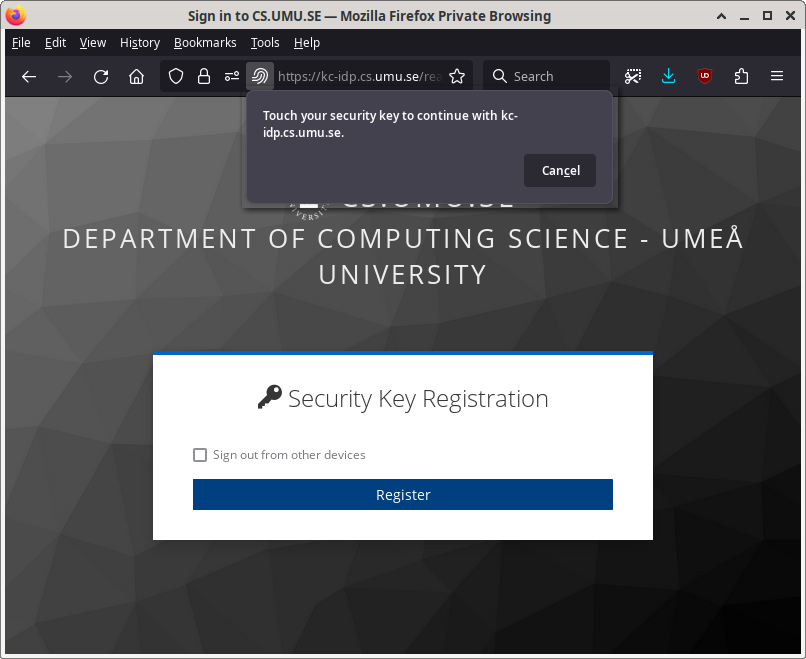Click the WebAuthn fingerprint icon
Screen dimensions: 806x659
coord(260,76)
